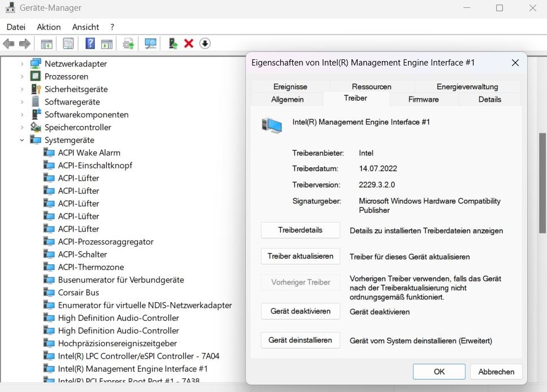The width and height of the screenshot is (547, 392).
Task: Click the Softwarekomponenten puzzle icon
Action: (36, 114)
